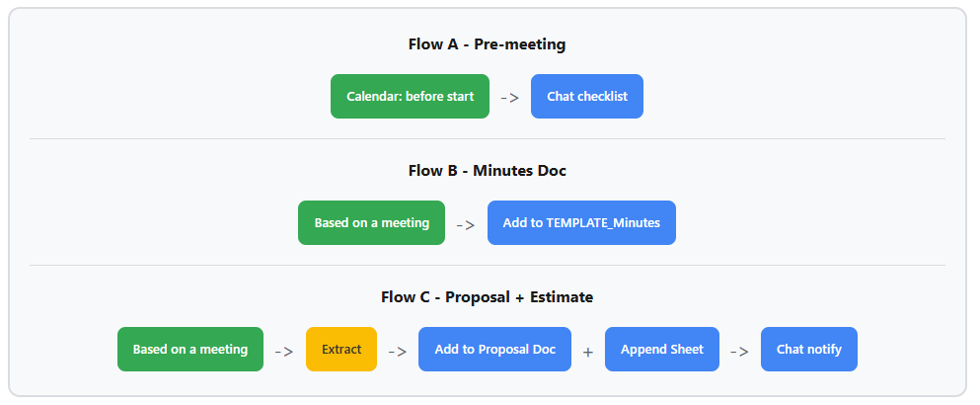Select the Append Sheet action block
Viewport: 980px width, 405px height.
[662, 350]
